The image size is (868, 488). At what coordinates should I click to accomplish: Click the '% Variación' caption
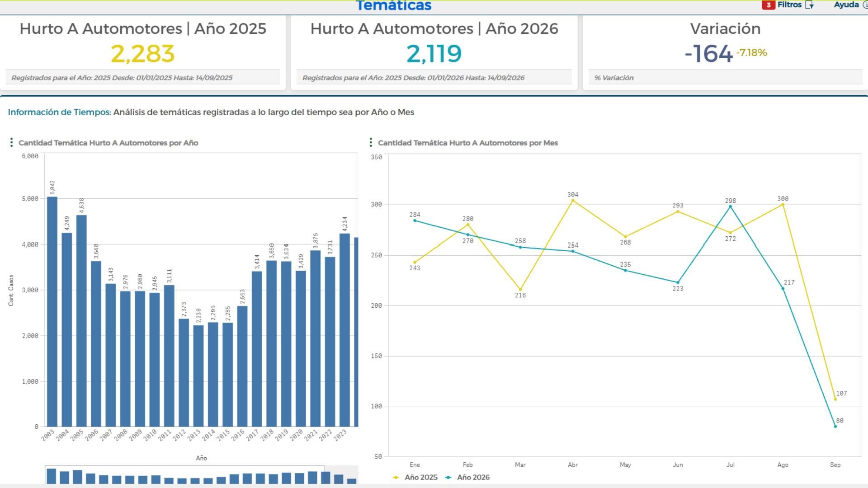pos(614,78)
